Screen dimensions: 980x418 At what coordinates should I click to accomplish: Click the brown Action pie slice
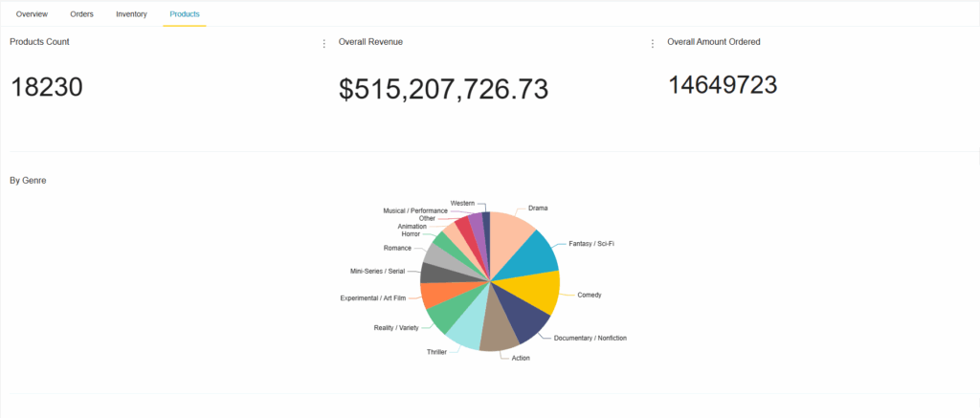pos(499,333)
